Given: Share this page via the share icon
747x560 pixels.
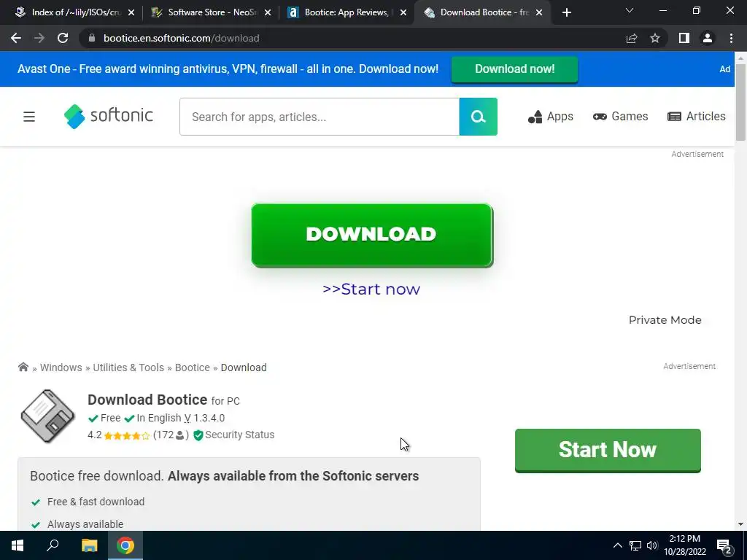Looking at the screenshot, I should pyautogui.click(x=632, y=38).
